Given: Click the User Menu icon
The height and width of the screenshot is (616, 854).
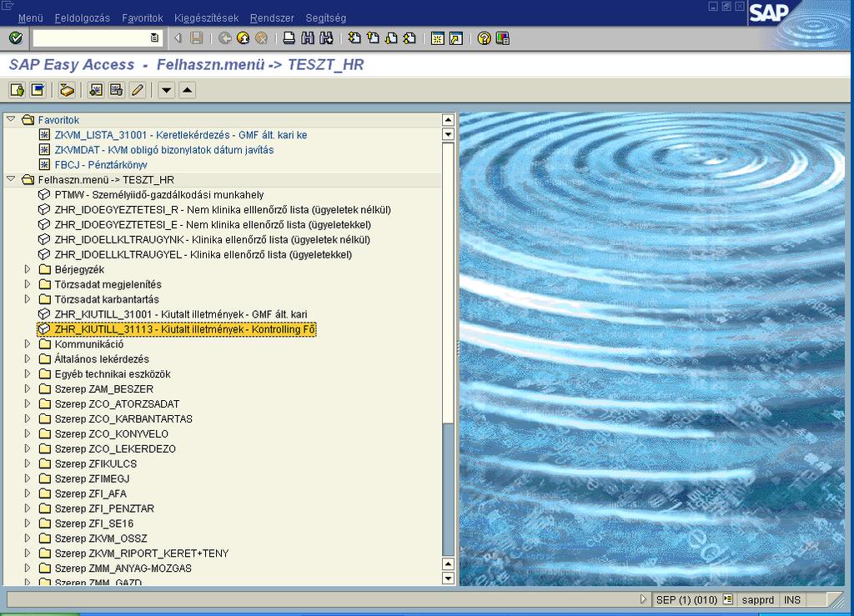Looking at the screenshot, I should 18,90.
